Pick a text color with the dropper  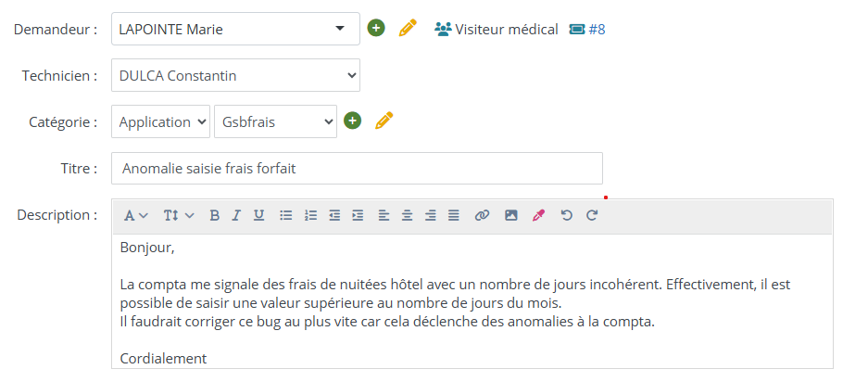[538, 215]
